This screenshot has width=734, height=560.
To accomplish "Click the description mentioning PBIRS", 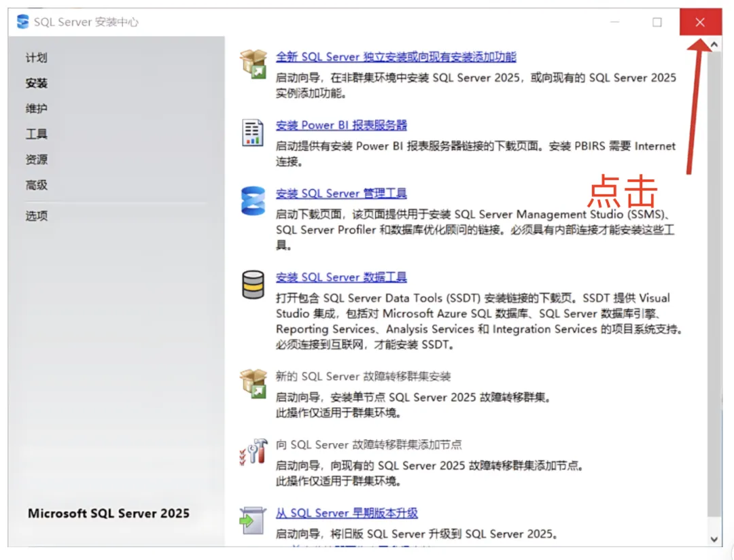I will pos(475,154).
